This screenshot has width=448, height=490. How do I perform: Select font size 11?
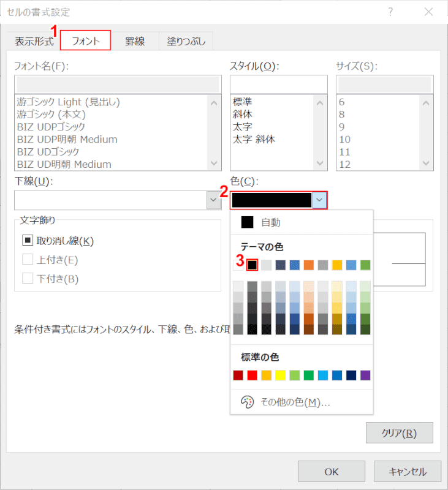[x=345, y=152]
